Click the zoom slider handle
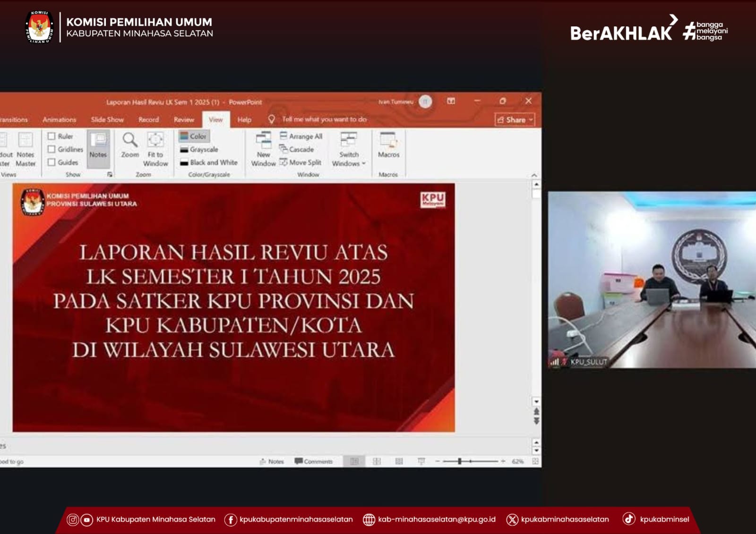 (x=459, y=461)
